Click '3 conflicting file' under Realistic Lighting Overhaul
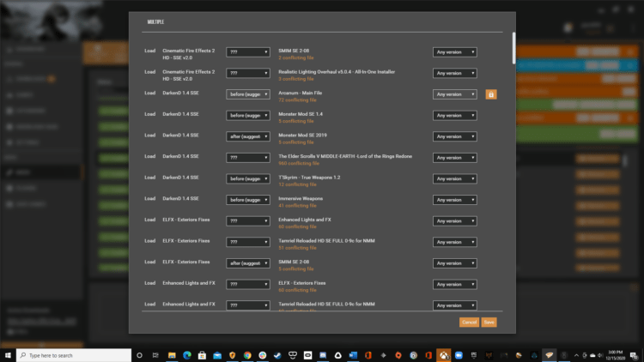Image resolution: width=644 pixels, height=362 pixels. click(296, 79)
